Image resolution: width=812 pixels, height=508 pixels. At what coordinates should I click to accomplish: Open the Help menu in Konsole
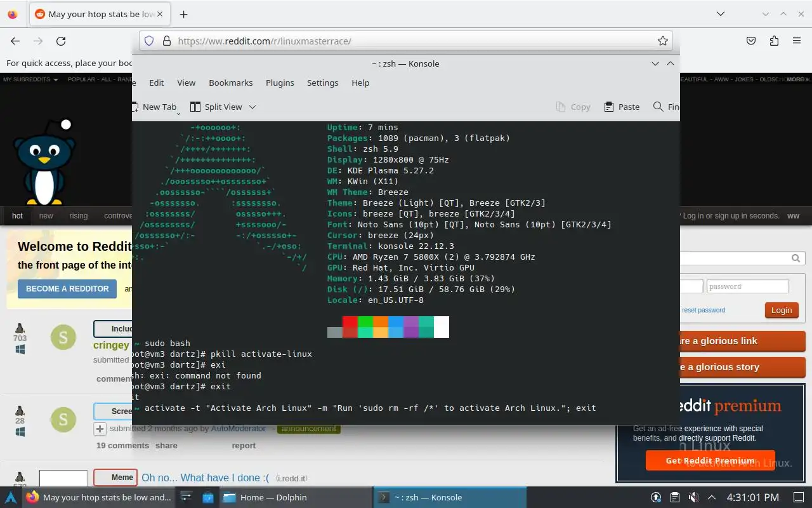360,83
